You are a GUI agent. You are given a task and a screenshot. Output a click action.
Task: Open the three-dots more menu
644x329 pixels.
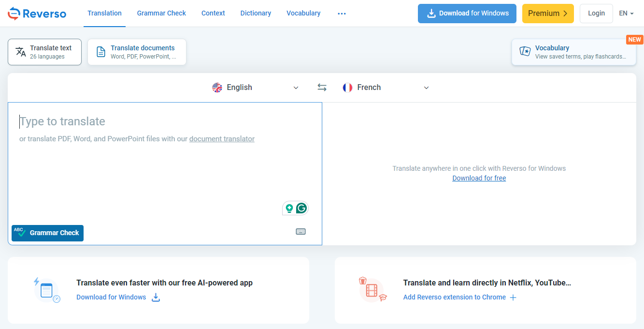click(x=342, y=14)
